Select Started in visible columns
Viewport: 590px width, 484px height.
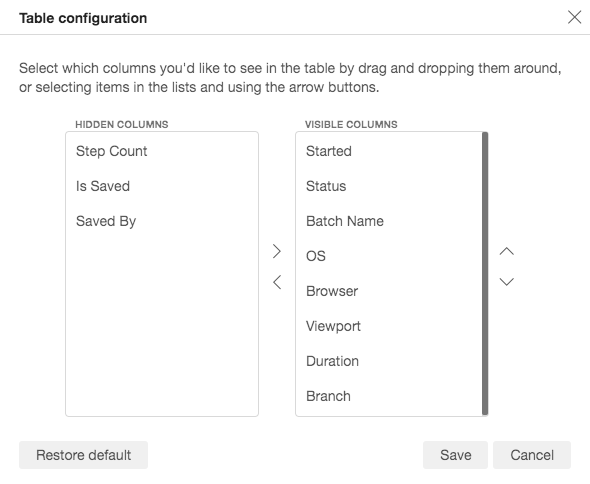[389, 151]
